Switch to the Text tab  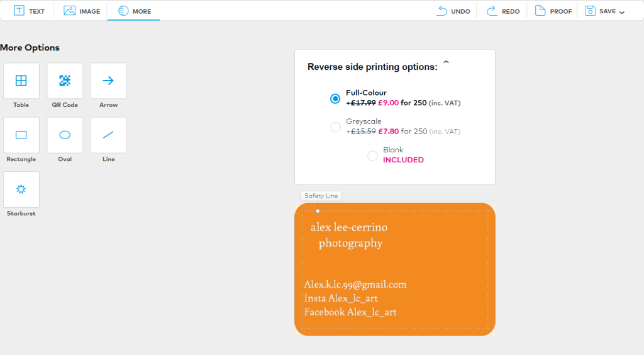pos(30,11)
